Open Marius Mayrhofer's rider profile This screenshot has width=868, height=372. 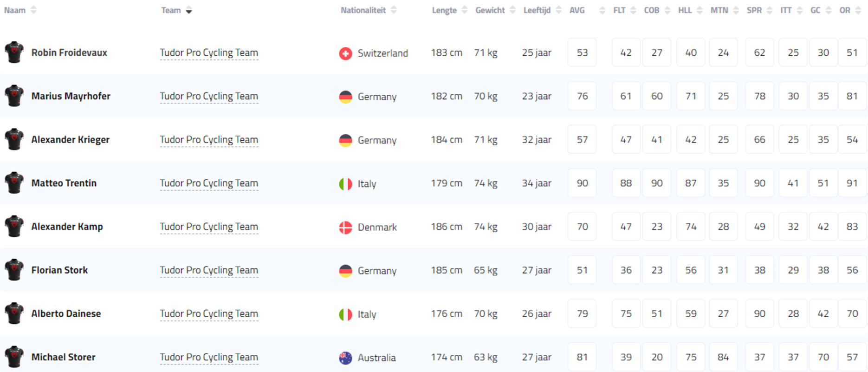coord(71,96)
